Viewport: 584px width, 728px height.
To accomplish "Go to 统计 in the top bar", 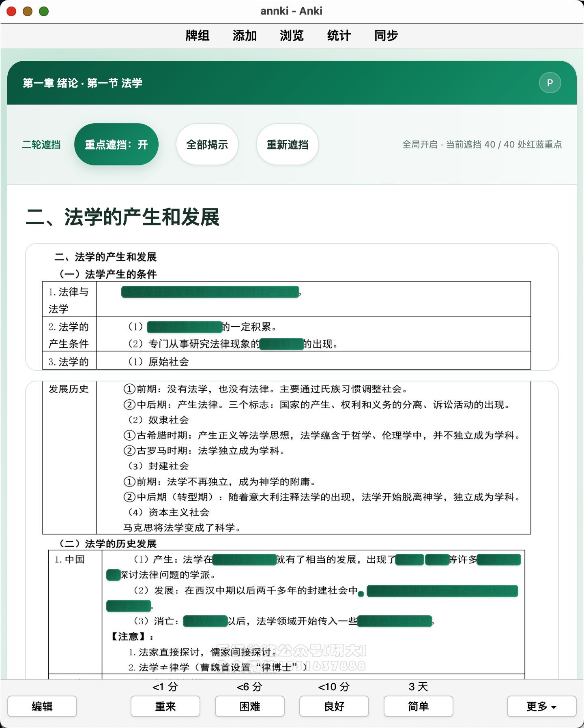I will pyautogui.click(x=339, y=36).
